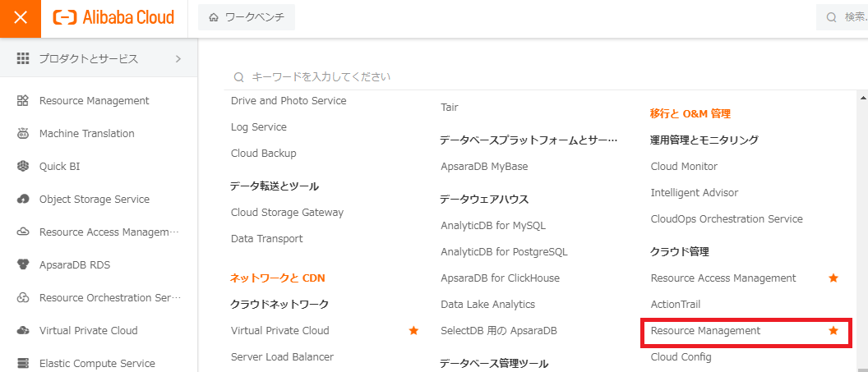This screenshot has height=372, width=868.
Task: Open SelectDB 用の ApsaraDB link
Action: click(499, 331)
